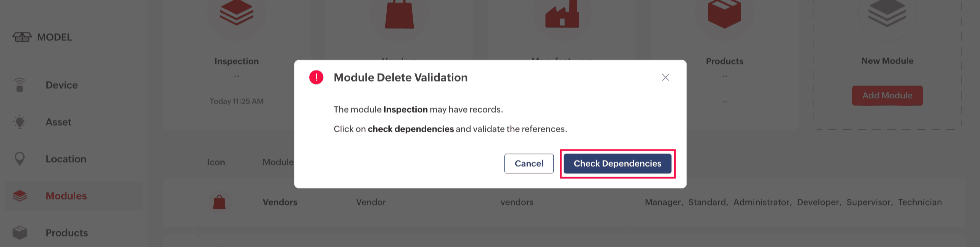Open the Device menu item
Screen dimensions: 980x247
point(62,85)
